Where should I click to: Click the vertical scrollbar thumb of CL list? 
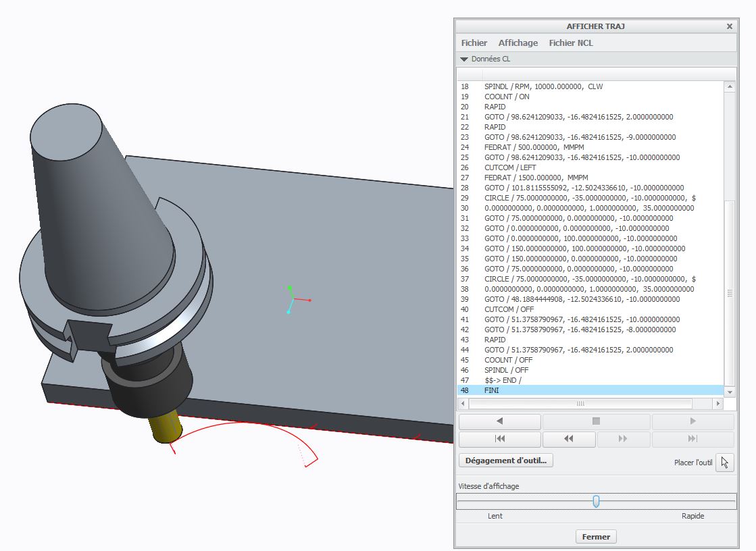[x=730, y=293]
